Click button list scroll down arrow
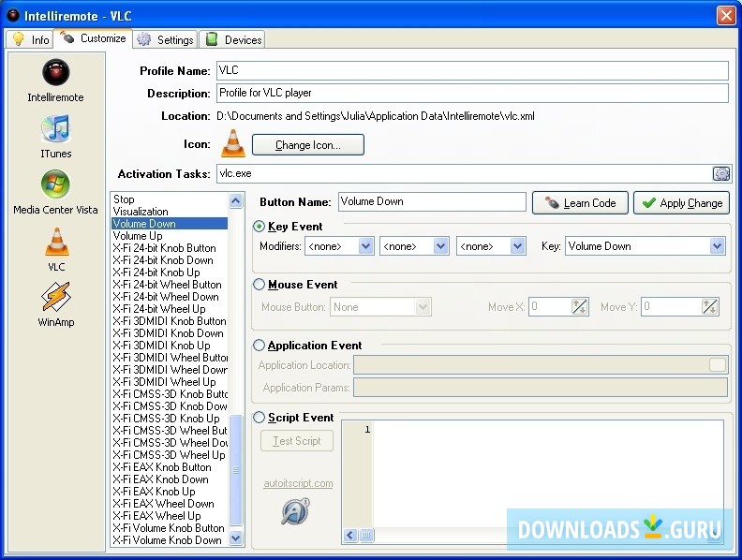This screenshot has width=742, height=560. pos(236,538)
